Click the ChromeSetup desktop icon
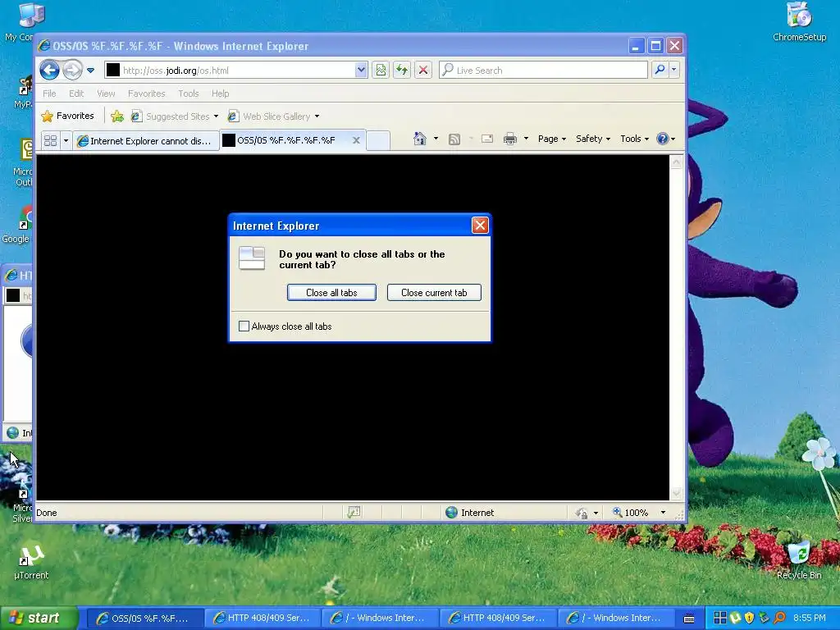840x630 pixels. pos(799,21)
